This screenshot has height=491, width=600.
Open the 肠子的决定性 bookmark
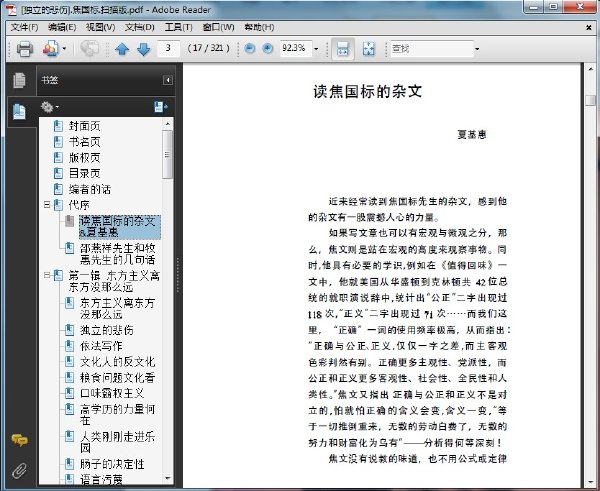112,464
